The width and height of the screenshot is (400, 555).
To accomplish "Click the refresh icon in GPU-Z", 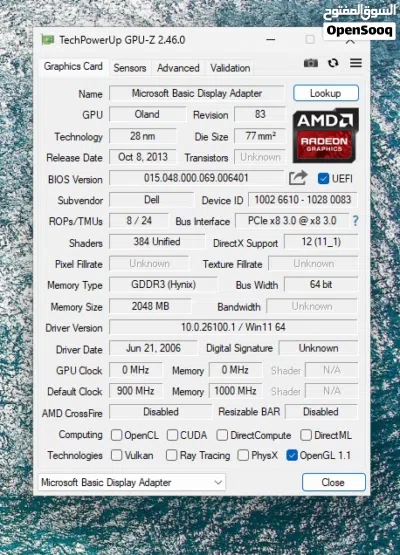I will point(333,63).
